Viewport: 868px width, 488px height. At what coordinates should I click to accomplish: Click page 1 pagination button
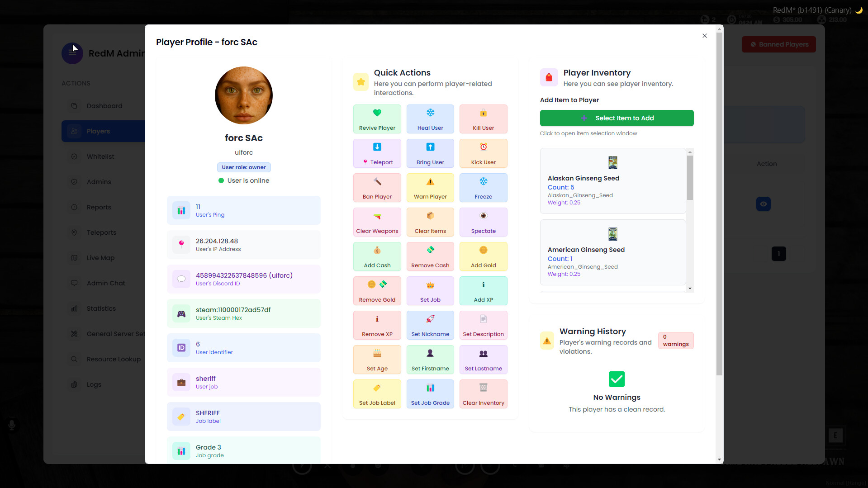pyautogui.click(x=779, y=254)
